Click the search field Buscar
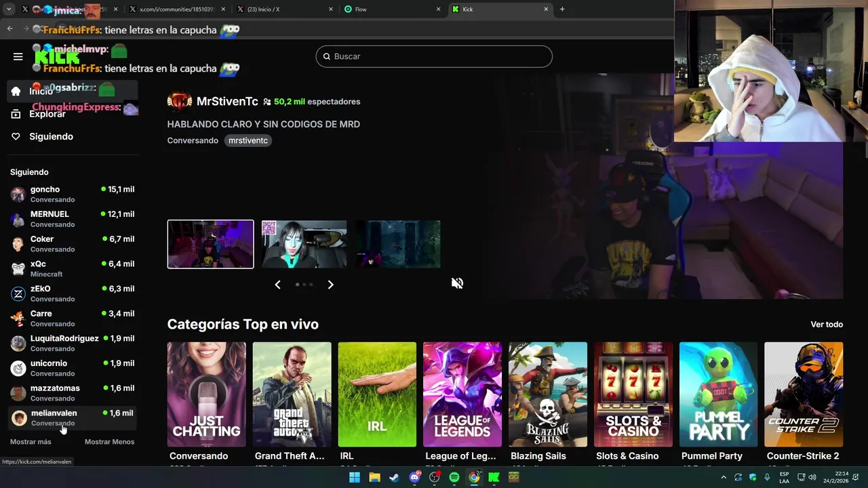 434,56
